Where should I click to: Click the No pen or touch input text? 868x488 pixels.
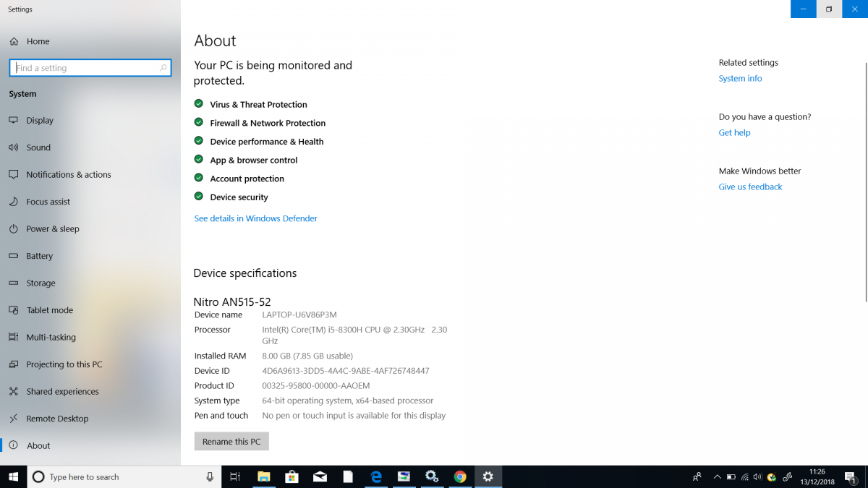(x=354, y=416)
